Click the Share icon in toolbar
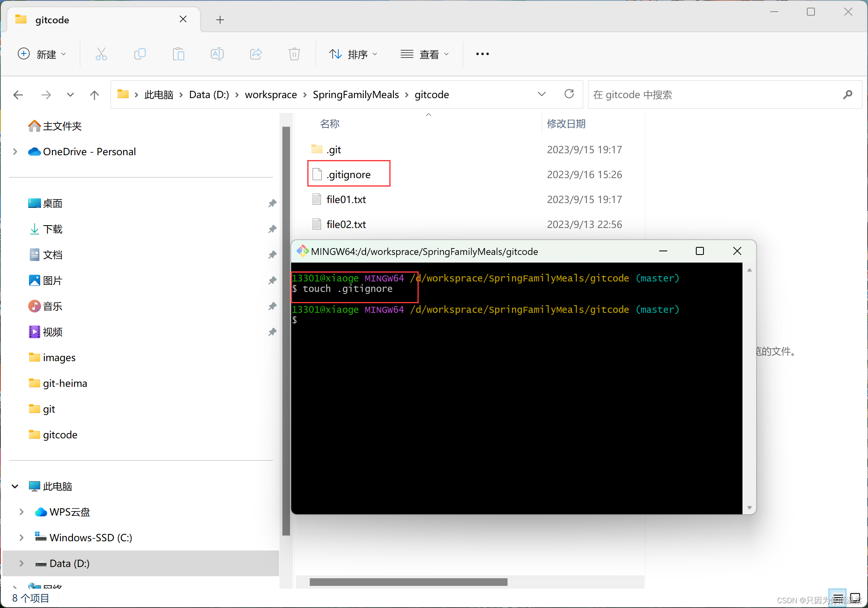This screenshot has width=868, height=608. (x=256, y=54)
